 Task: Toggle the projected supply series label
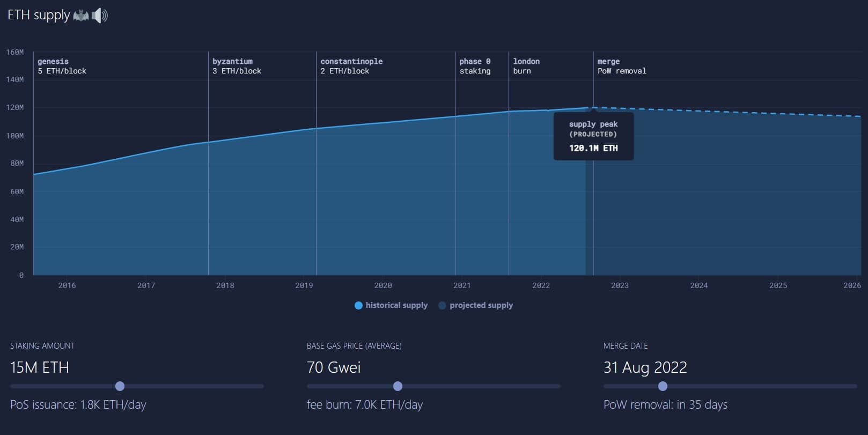pyautogui.click(x=481, y=305)
